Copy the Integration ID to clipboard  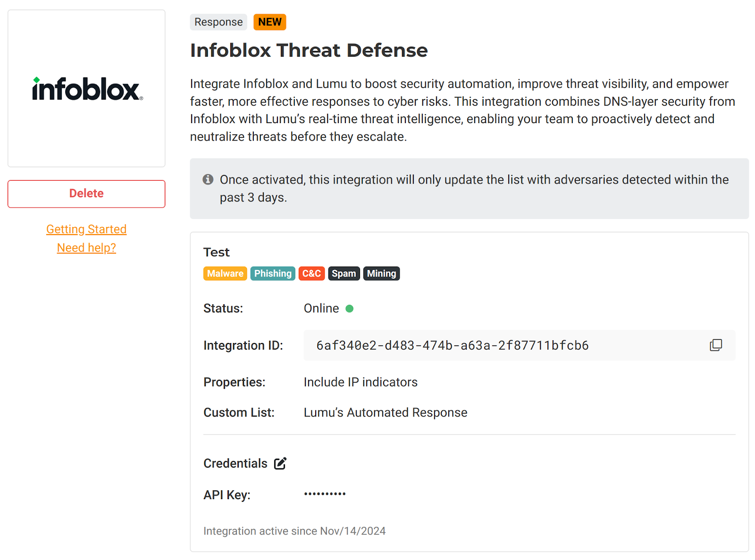(x=715, y=345)
